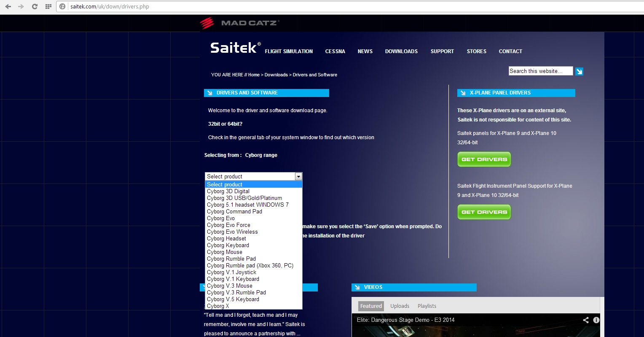
Task: Switch to Playlists videos tab
Action: point(427,306)
